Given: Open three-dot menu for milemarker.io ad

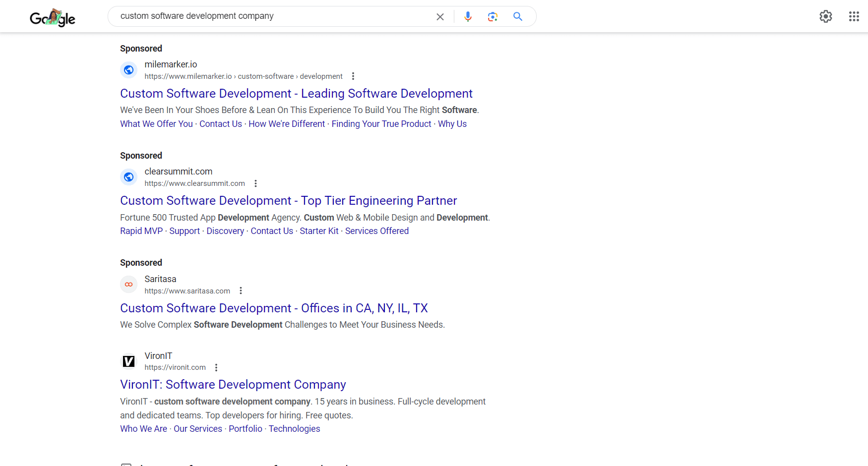Looking at the screenshot, I should click(353, 76).
